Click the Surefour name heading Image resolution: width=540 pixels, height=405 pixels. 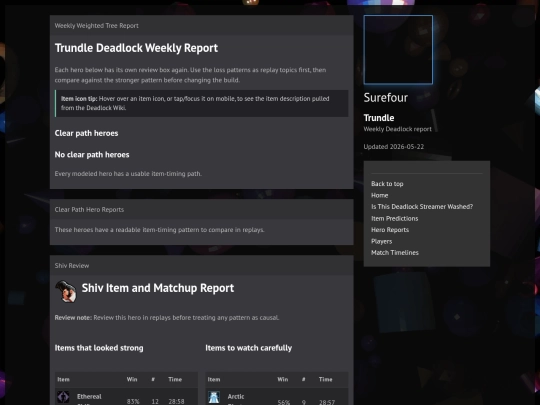pyautogui.click(x=386, y=98)
